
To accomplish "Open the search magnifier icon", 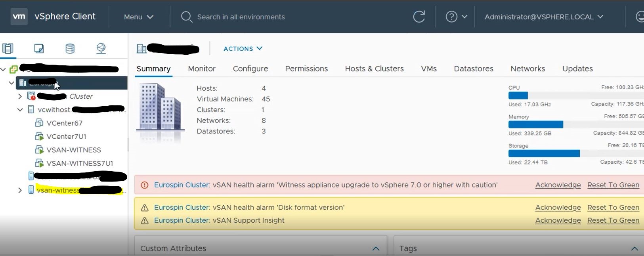I will click(x=186, y=17).
